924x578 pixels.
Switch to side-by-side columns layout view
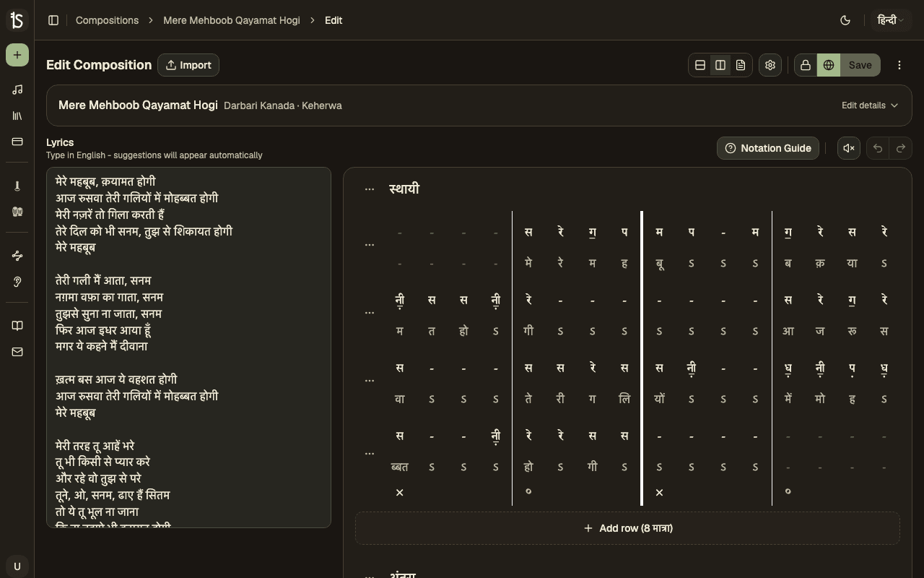(x=720, y=65)
